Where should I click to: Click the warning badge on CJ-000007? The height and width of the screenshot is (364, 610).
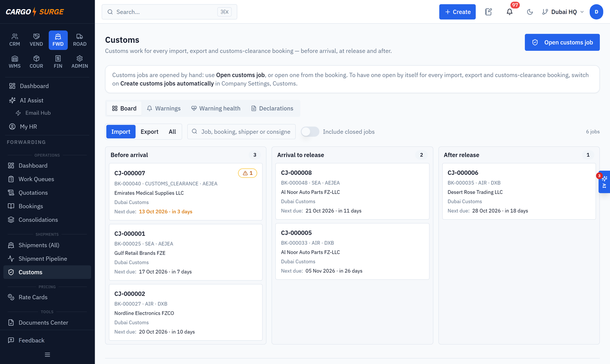pos(247,173)
